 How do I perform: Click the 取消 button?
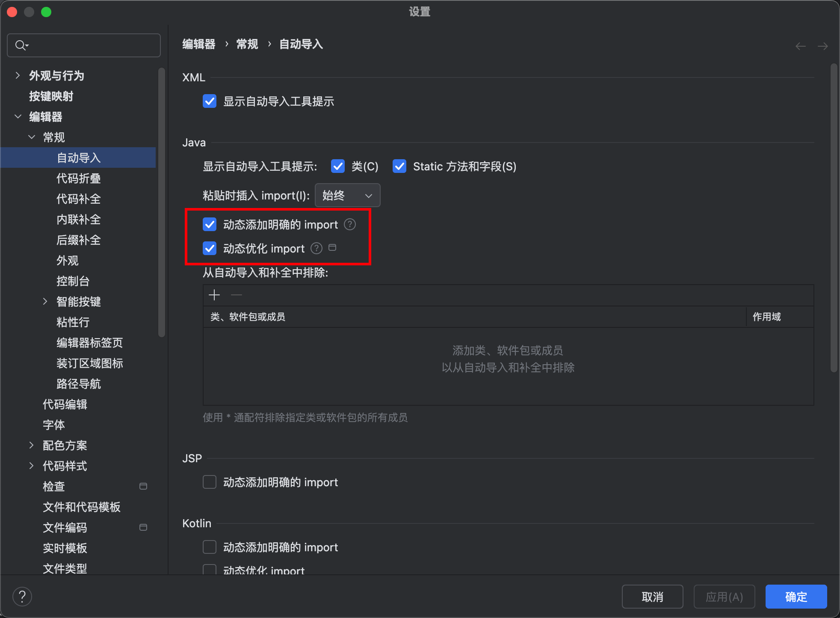click(652, 597)
